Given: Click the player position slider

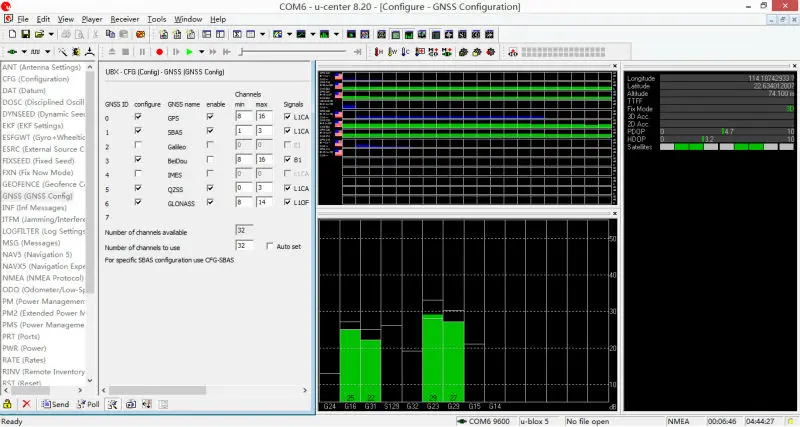Looking at the screenshot, I should pos(293,52).
